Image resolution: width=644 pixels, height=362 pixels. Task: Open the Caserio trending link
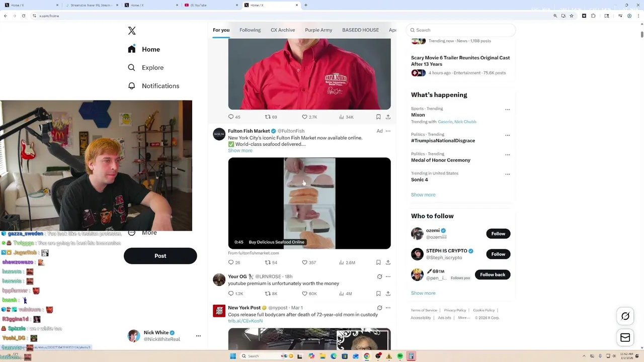(x=445, y=122)
